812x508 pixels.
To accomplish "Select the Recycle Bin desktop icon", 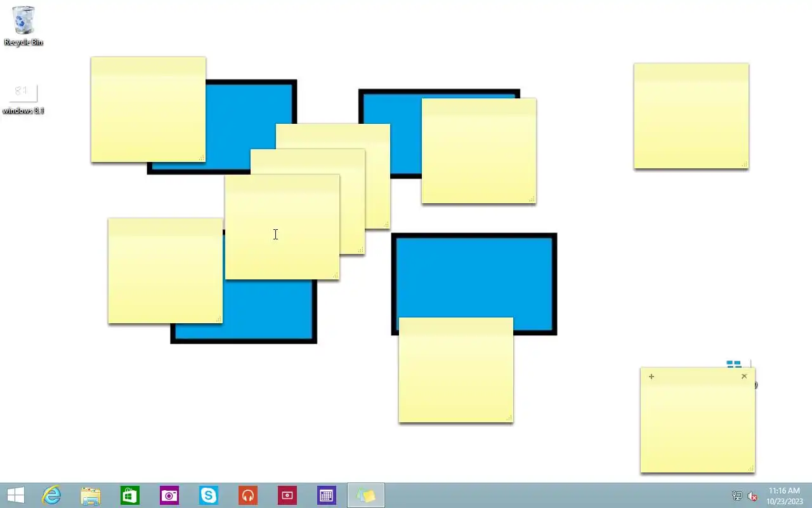I will (23, 26).
